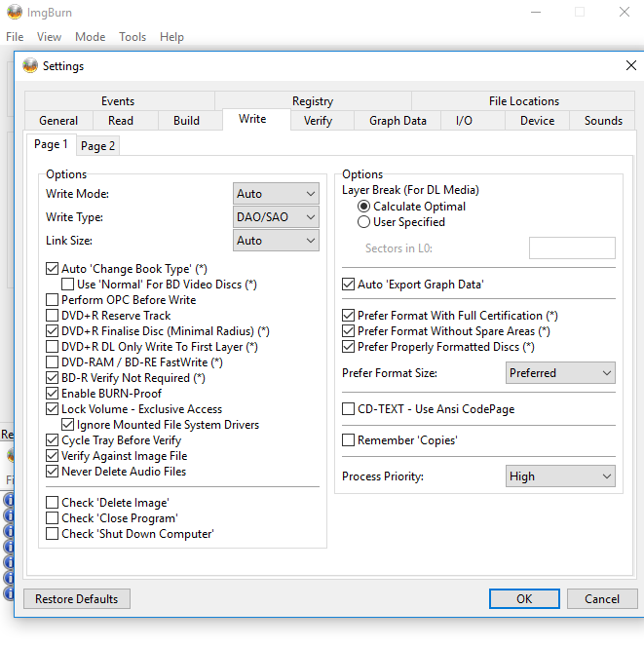Switch to the Sounds tab
The width and height of the screenshot is (644, 647).
pos(603,121)
